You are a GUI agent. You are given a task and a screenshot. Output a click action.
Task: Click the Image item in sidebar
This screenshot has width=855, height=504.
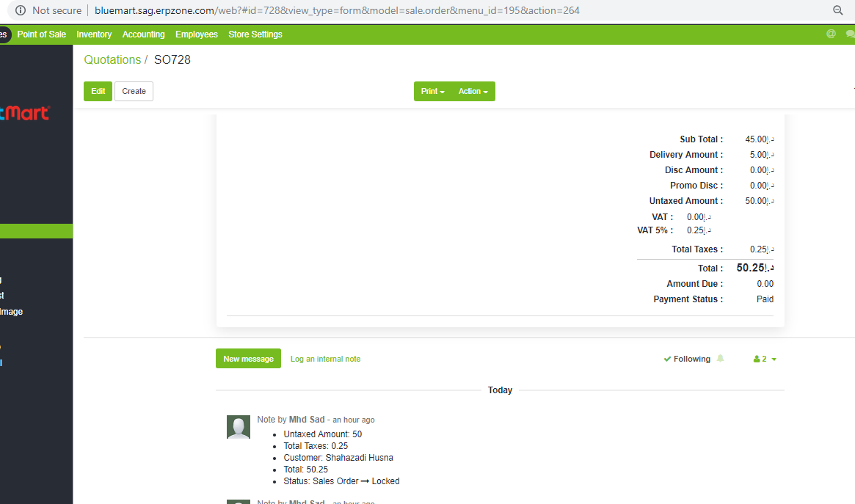(x=12, y=312)
